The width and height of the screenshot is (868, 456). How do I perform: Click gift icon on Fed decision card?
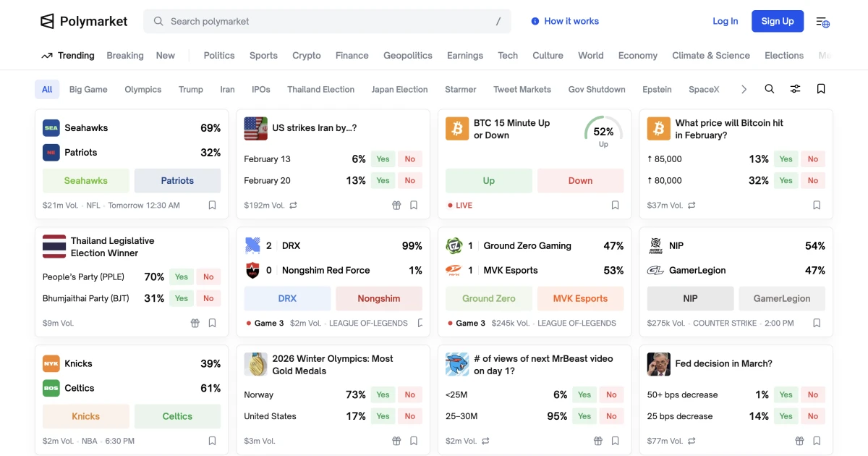point(799,441)
